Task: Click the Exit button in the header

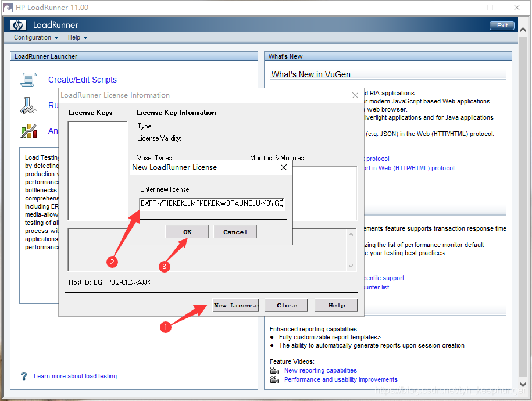Action: click(502, 26)
